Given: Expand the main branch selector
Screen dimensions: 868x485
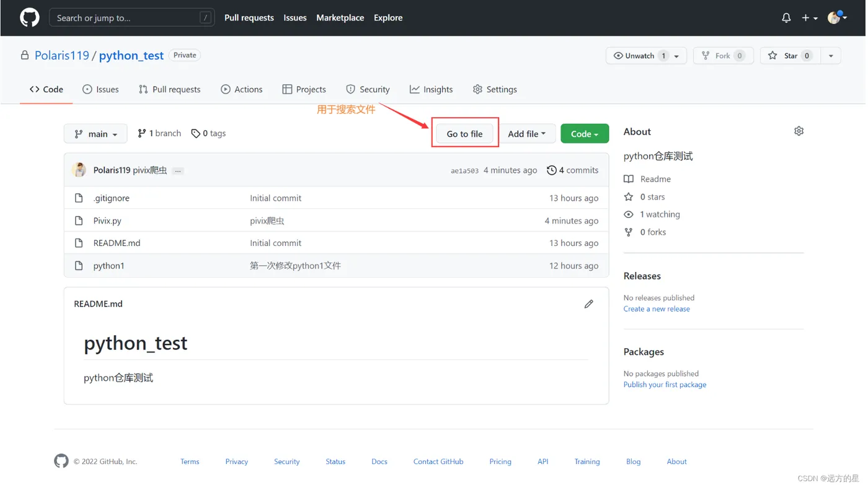Looking at the screenshot, I should 96,134.
